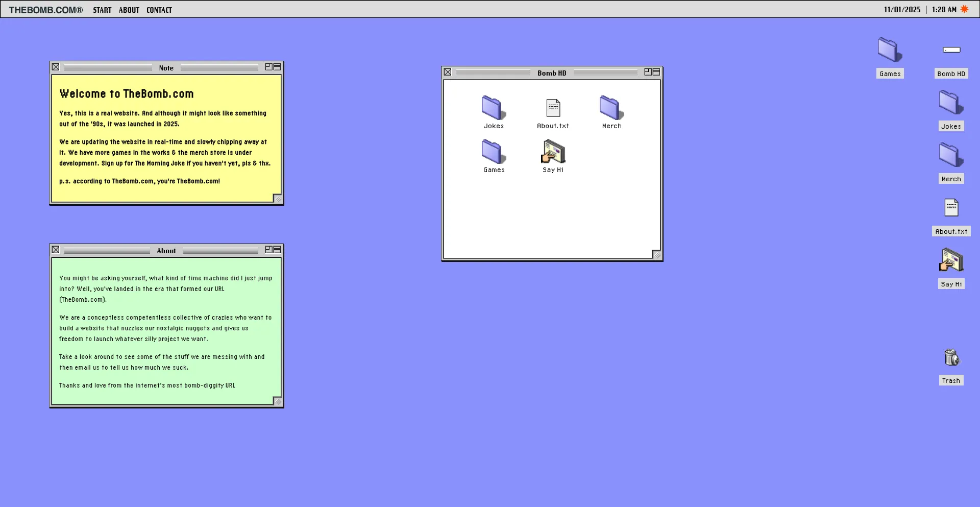980x507 pixels.
Task: Open the About.txt desktop file icon
Action: (x=951, y=208)
